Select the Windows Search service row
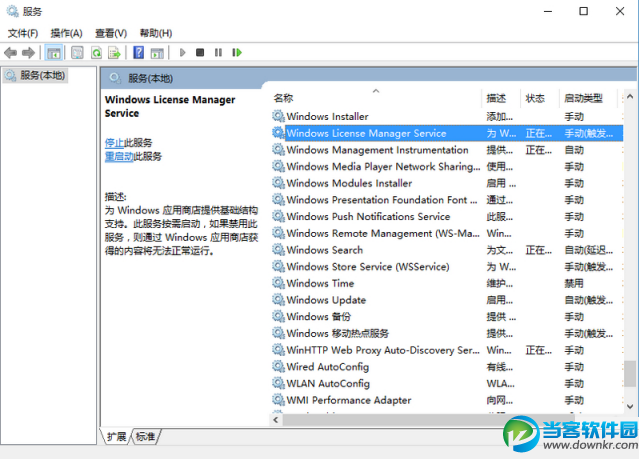 tap(447, 249)
